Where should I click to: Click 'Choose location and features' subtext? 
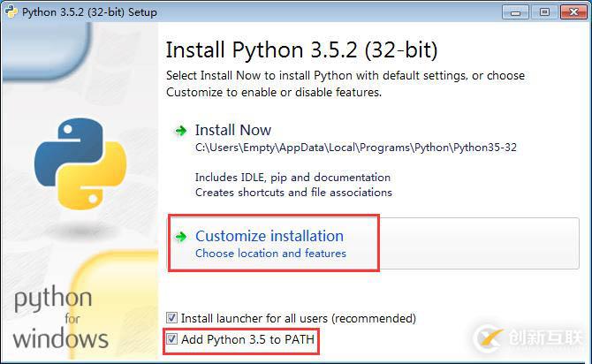[270, 254]
